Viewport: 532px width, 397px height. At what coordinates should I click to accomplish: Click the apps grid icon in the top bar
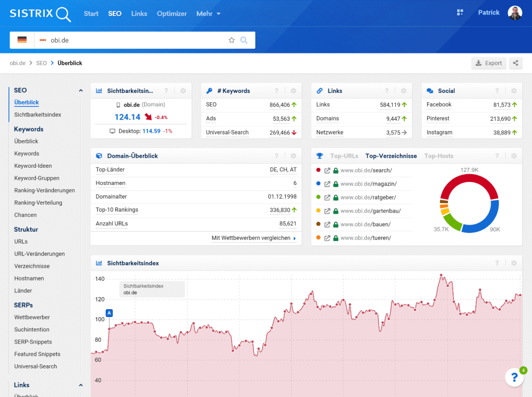click(x=460, y=12)
